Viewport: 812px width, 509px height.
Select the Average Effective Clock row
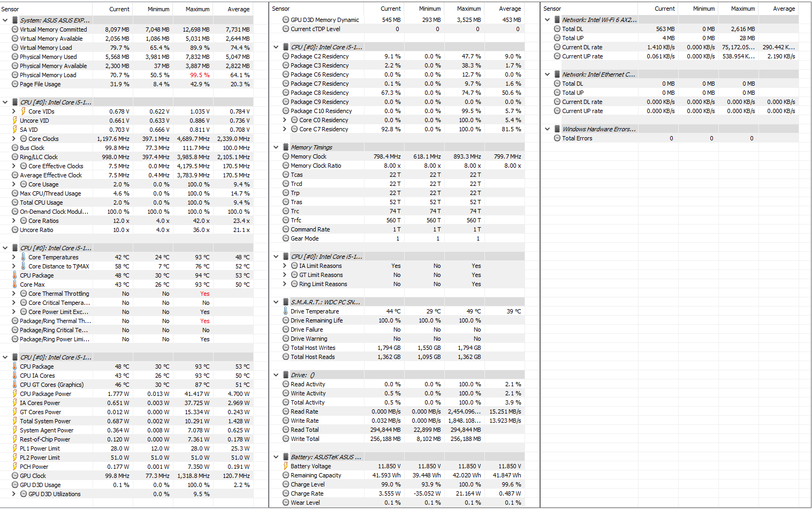127,175
